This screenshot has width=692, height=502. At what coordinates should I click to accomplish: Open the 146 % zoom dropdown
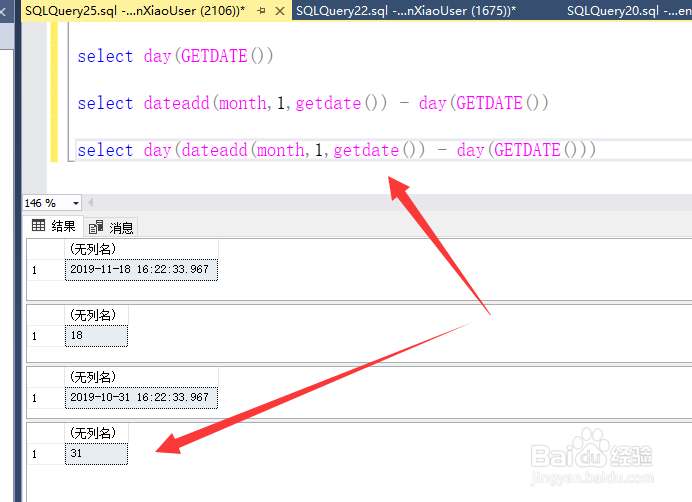pyautogui.click(x=76, y=203)
